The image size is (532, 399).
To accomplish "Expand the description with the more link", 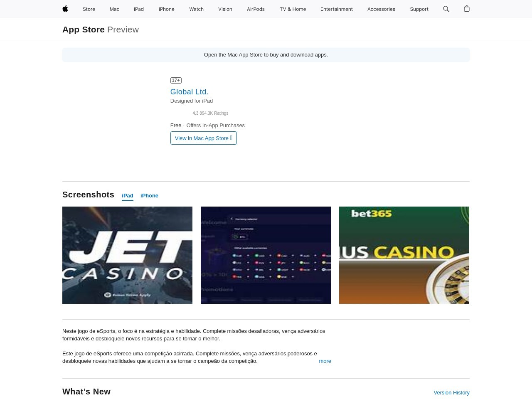I will (325, 361).
